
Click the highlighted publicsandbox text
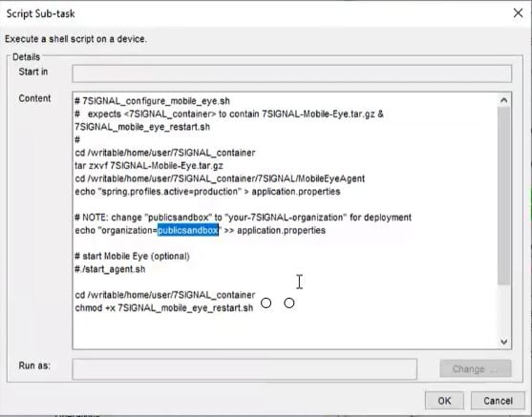(188, 231)
